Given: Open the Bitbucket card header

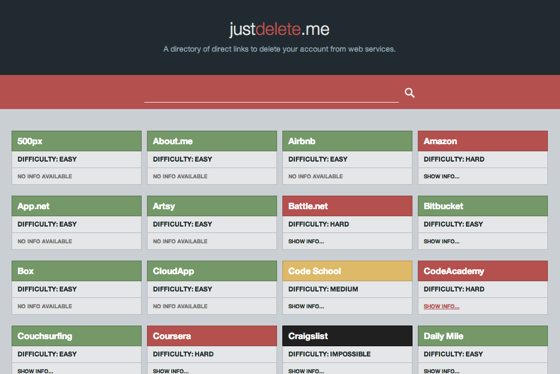Looking at the screenshot, I should 482,206.
